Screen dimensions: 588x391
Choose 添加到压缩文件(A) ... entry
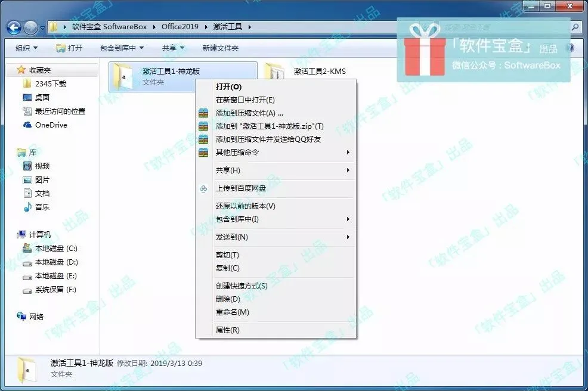(x=276, y=113)
